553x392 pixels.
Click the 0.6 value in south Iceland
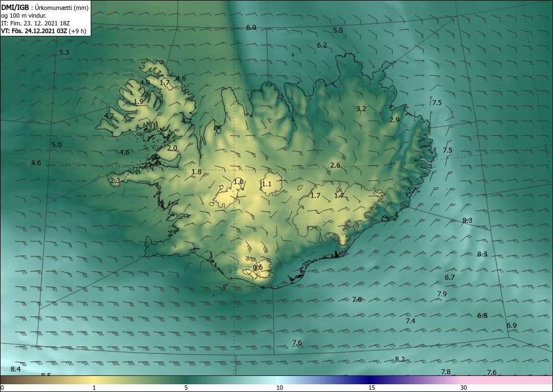pos(258,268)
